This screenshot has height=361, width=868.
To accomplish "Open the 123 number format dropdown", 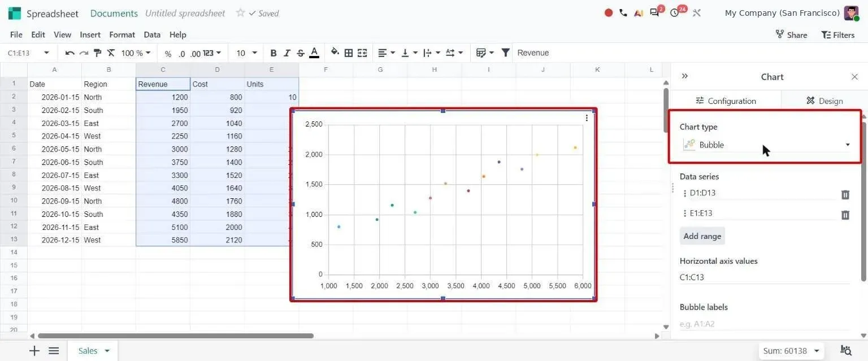I will pyautogui.click(x=212, y=53).
